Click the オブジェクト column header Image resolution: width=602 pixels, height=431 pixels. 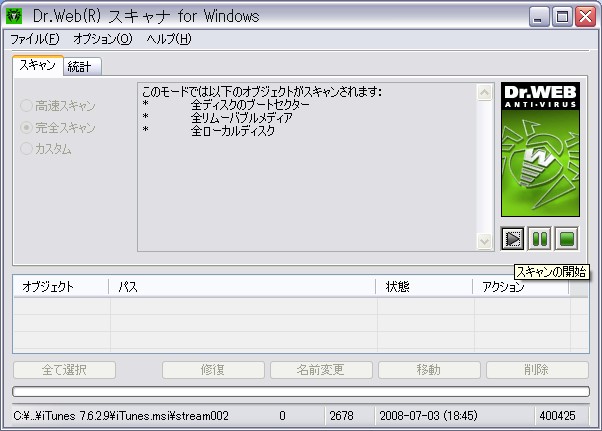click(x=61, y=287)
